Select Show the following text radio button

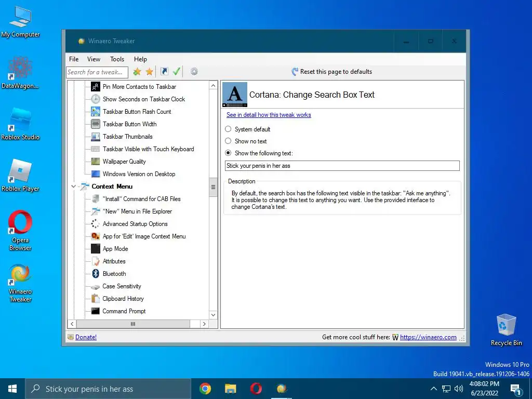(x=228, y=153)
